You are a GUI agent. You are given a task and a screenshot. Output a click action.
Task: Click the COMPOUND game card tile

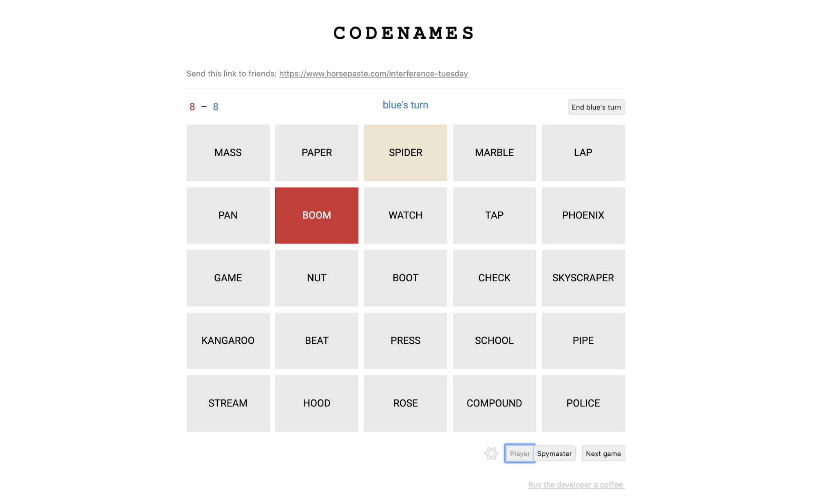click(494, 402)
